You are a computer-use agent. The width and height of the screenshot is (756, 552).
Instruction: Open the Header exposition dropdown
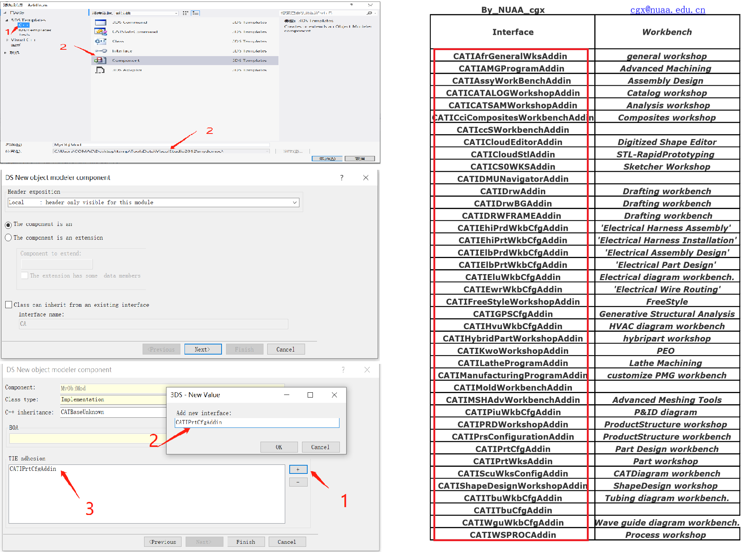pos(295,202)
